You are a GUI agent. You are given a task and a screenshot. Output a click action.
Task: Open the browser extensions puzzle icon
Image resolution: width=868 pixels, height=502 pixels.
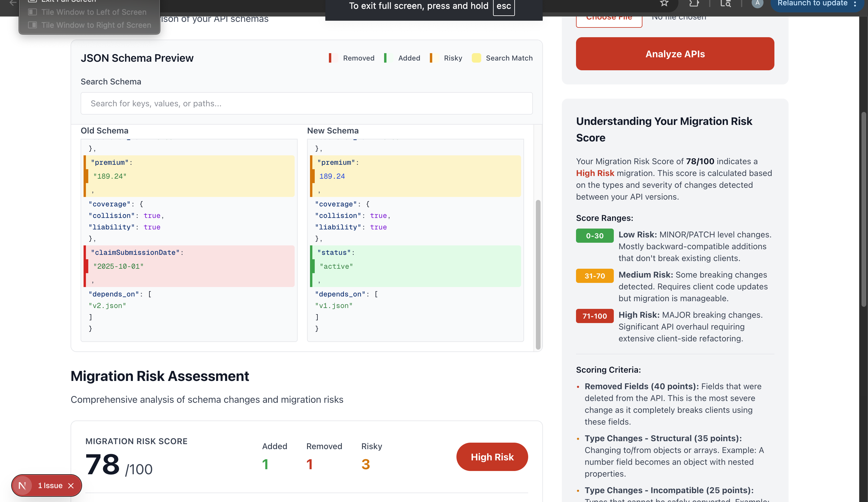point(694,3)
